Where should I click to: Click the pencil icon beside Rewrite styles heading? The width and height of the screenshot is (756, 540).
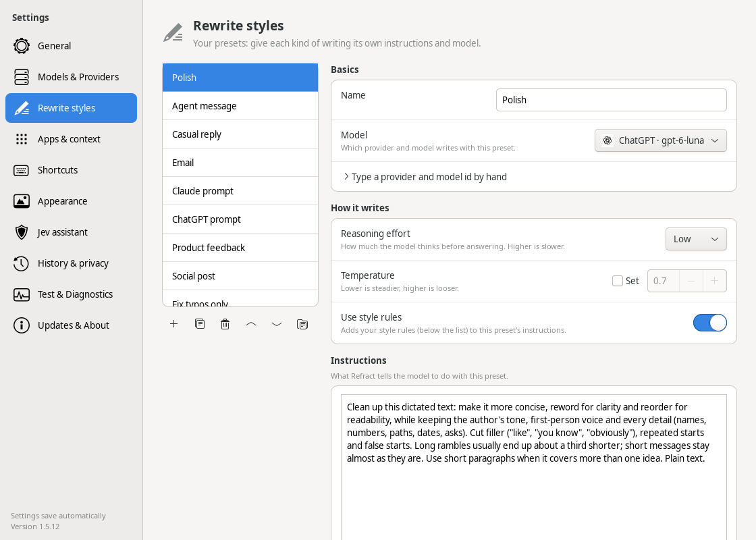173,32
